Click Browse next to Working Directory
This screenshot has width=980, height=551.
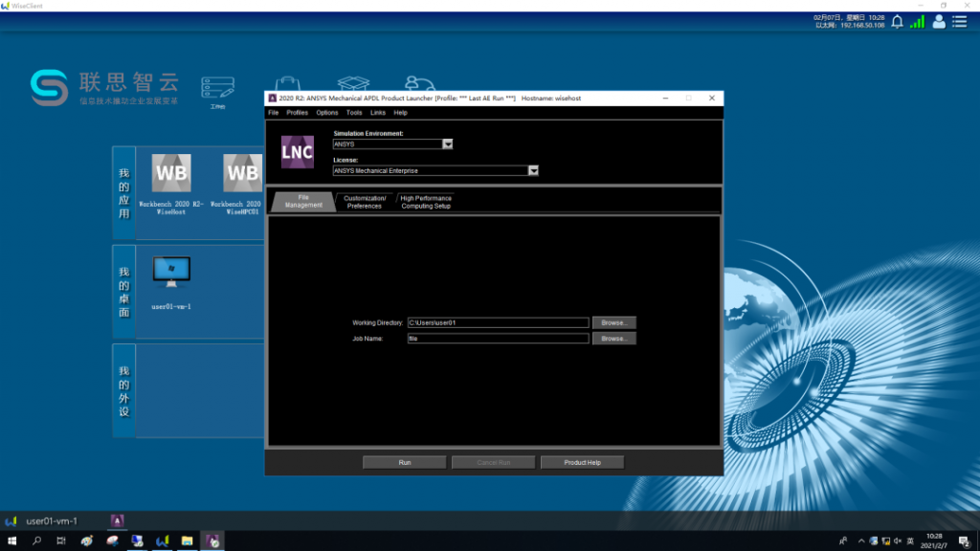613,323
